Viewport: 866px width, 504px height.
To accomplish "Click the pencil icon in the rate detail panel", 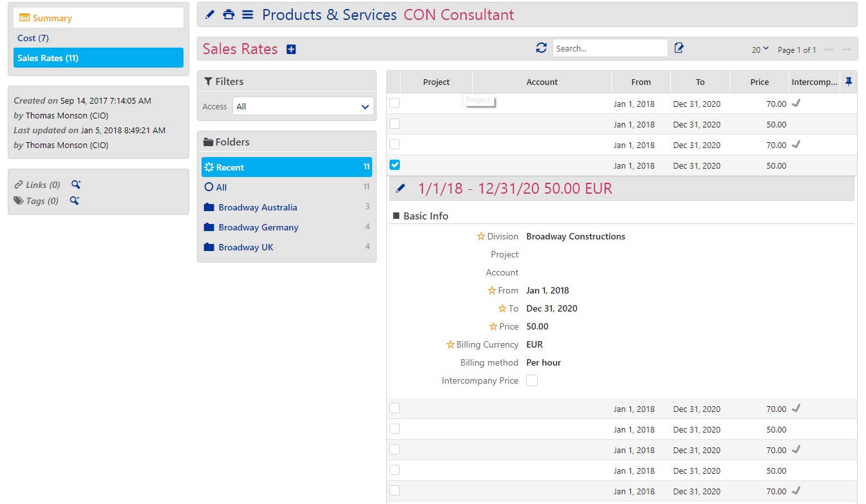I will click(x=402, y=188).
